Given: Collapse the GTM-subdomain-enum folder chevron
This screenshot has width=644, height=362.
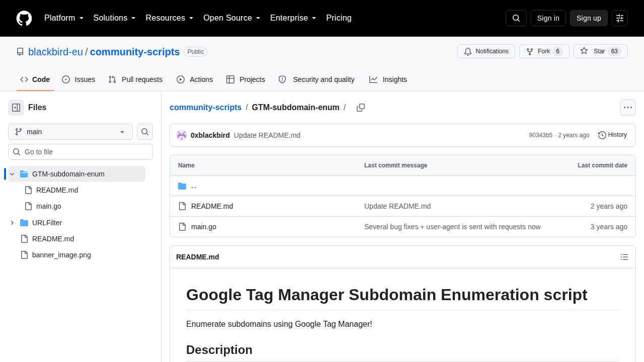Looking at the screenshot, I should click(12, 174).
